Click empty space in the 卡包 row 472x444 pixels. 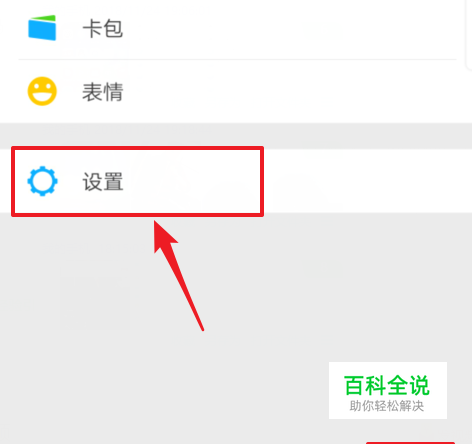(x=283, y=28)
